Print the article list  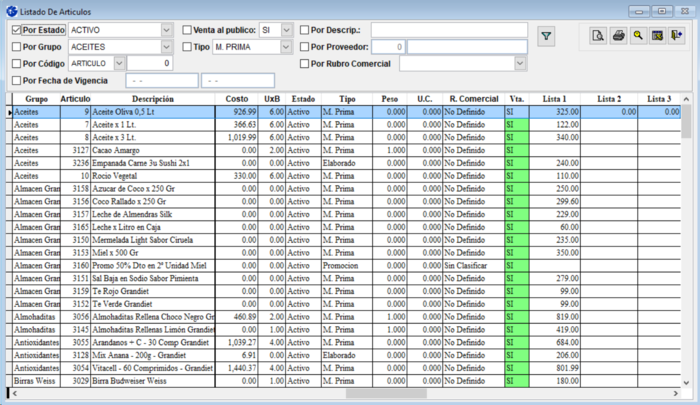(618, 35)
